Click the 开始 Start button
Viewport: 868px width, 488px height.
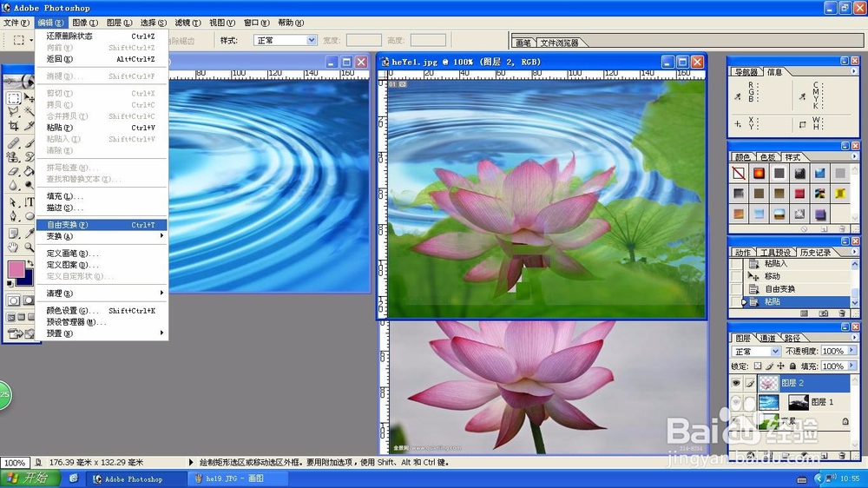[x=29, y=478]
